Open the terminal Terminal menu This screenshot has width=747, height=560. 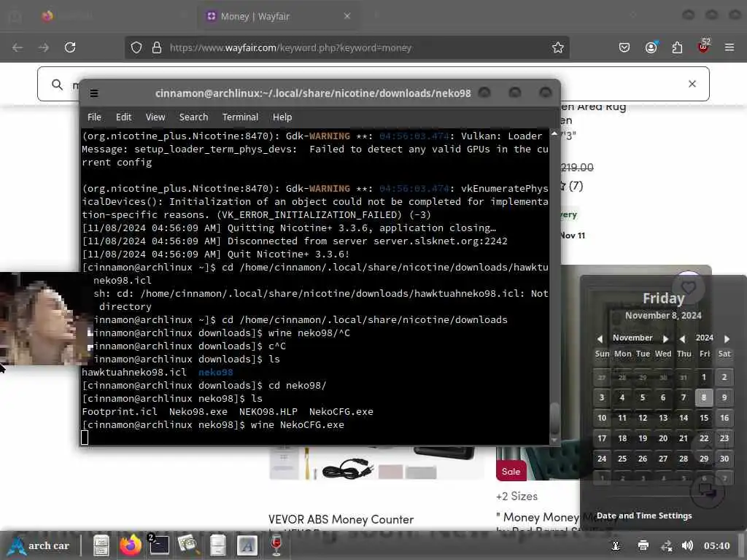point(240,117)
